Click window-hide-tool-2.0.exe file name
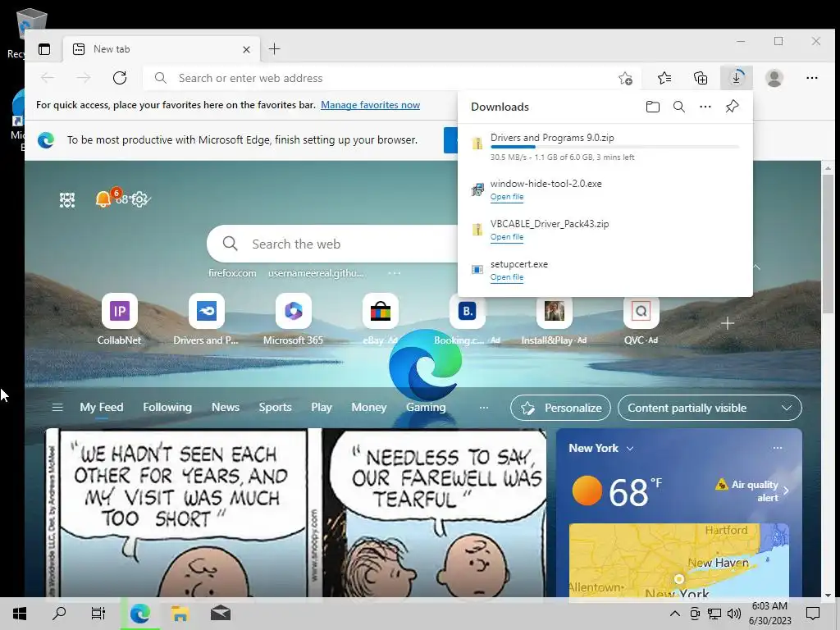Screen dimensions: 840x630 [x=546, y=183]
